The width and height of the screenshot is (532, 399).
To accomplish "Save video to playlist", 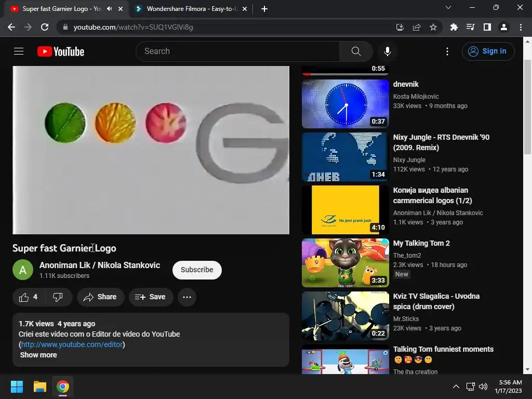I will tap(151, 297).
